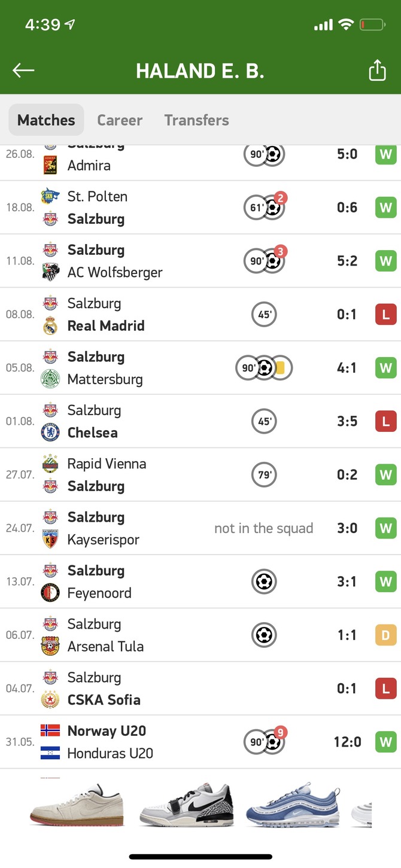This screenshot has height=868, width=401.
Task: Tap the 3-goal badge in the AC Wolfsberger match
Action: pos(280,251)
